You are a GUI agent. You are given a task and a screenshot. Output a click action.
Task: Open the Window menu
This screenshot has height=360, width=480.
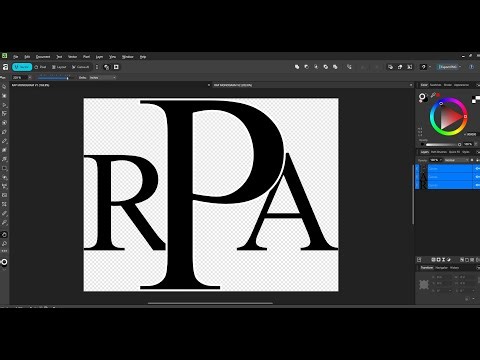point(128,57)
